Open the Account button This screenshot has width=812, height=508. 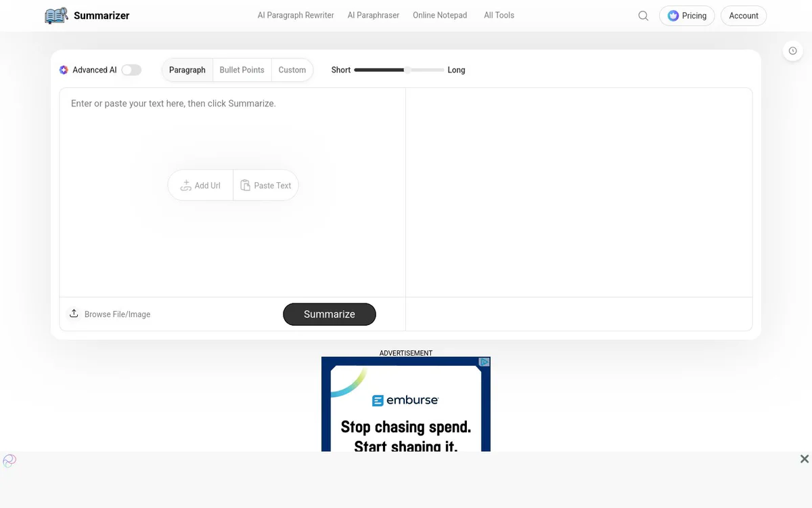(x=744, y=16)
